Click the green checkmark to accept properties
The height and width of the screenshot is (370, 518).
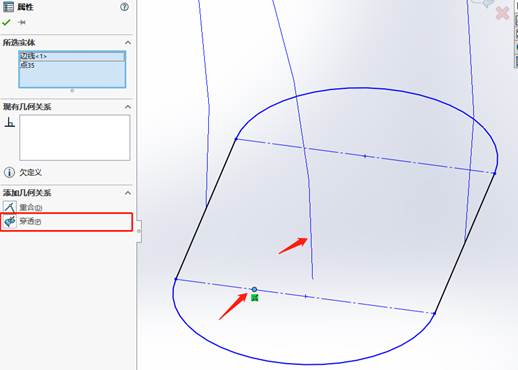click(x=6, y=22)
